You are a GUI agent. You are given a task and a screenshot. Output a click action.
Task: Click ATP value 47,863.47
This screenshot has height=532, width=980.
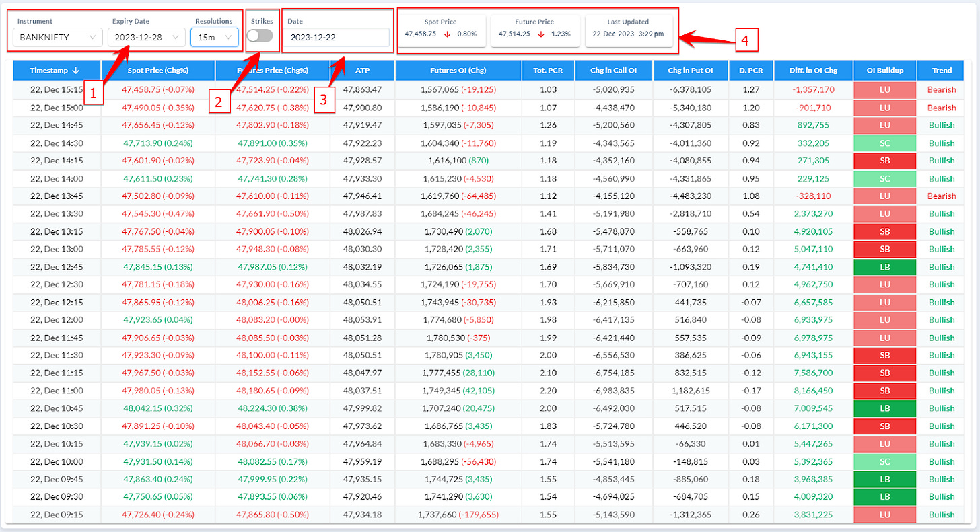(x=363, y=89)
